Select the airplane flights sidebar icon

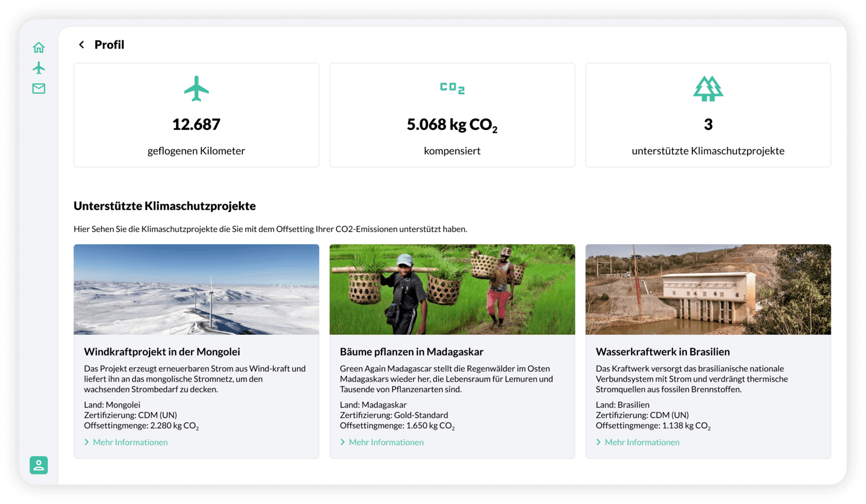coord(39,68)
